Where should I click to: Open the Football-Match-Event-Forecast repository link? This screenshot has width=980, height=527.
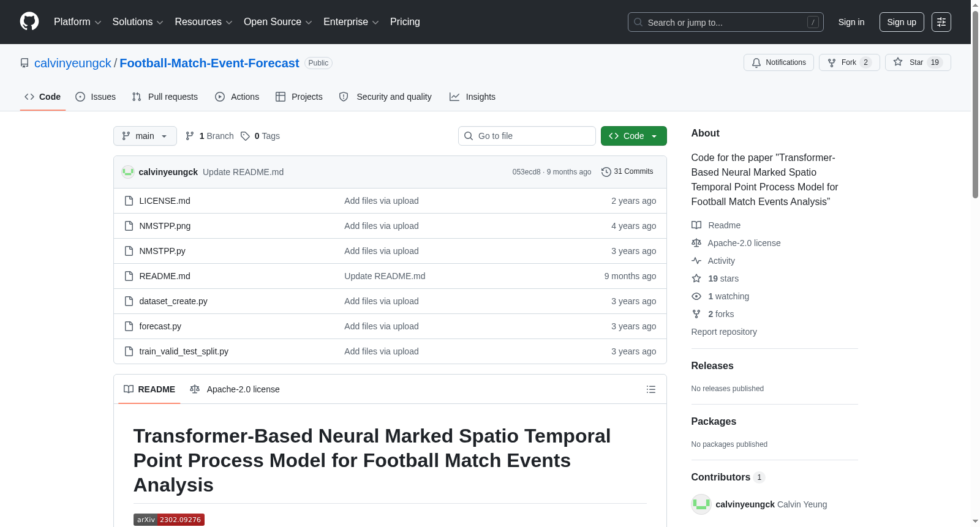coord(209,63)
